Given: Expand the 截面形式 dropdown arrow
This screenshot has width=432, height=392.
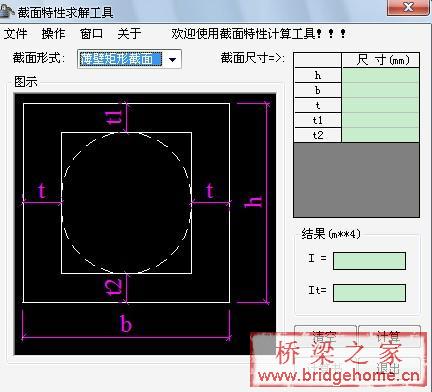Looking at the screenshot, I should click(172, 60).
